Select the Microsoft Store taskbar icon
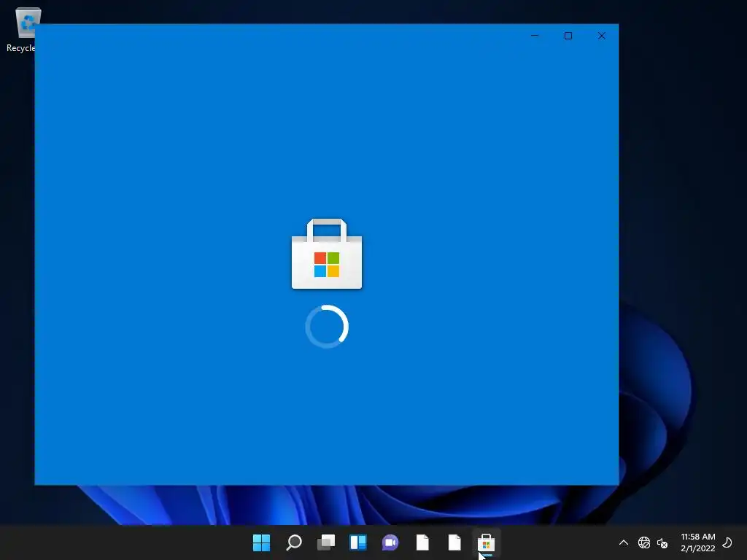The image size is (747, 560). [x=486, y=542]
